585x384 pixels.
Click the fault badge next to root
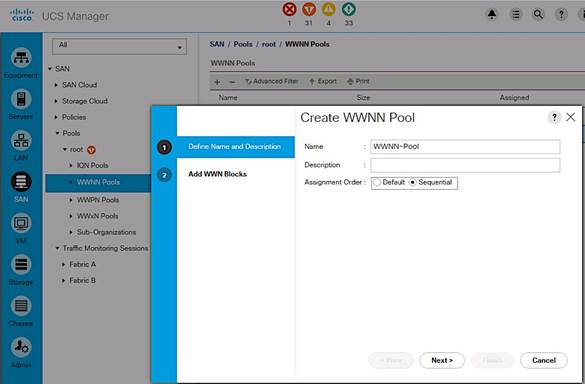(x=91, y=150)
